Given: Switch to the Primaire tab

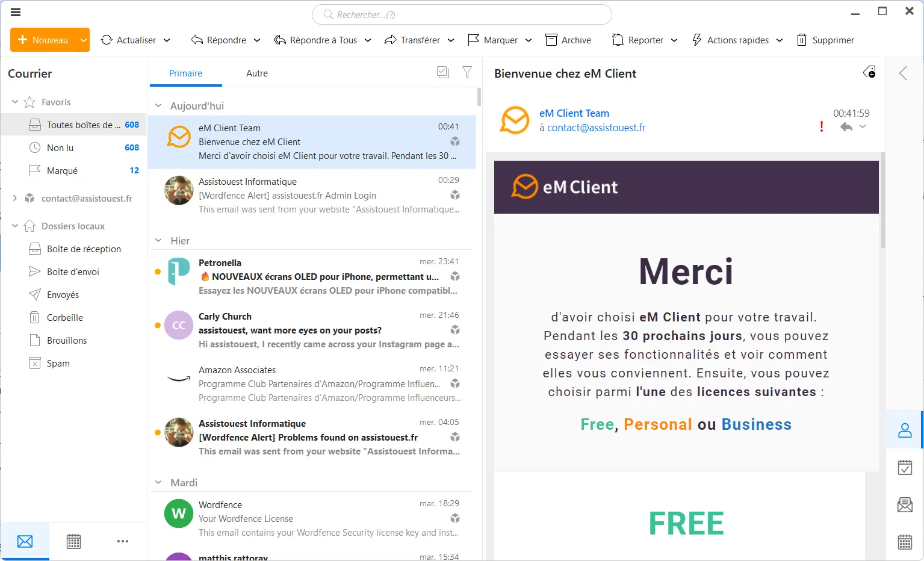Looking at the screenshot, I should (185, 73).
